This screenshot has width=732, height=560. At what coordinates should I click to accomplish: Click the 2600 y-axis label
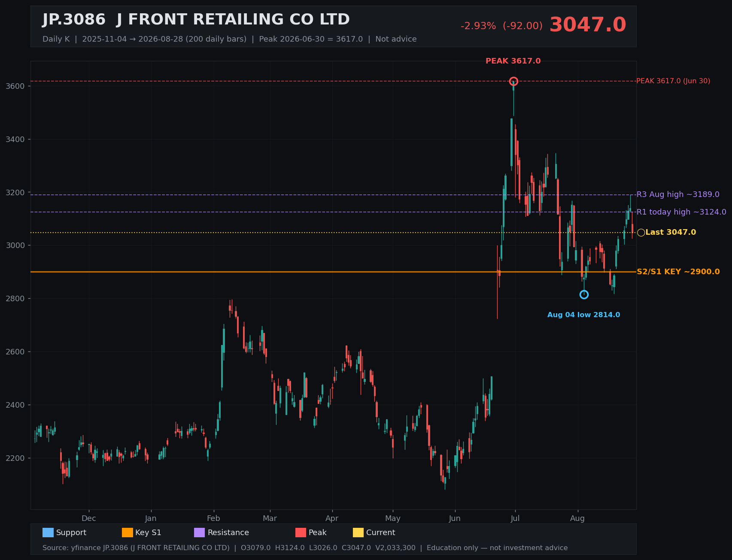click(15, 352)
